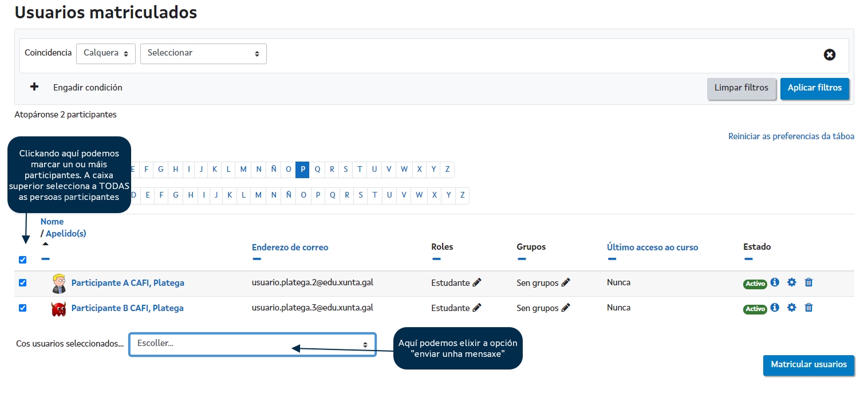Toggle the select-all participants checkbox
This screenshot has height=397, width=868.
(x=23, y=260)
